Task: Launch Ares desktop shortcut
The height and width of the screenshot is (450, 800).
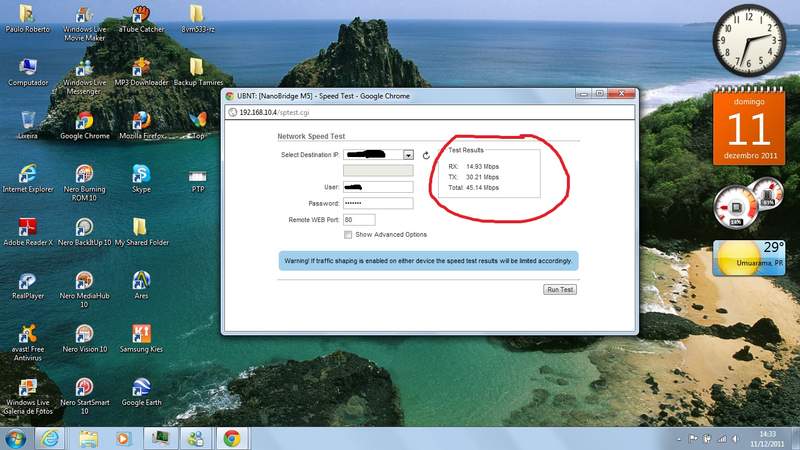Action: point(141,285)
